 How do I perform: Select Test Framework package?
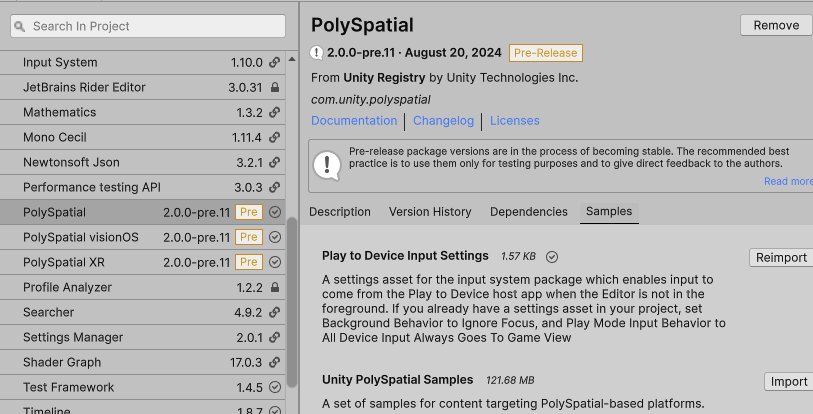click(143, 387)
